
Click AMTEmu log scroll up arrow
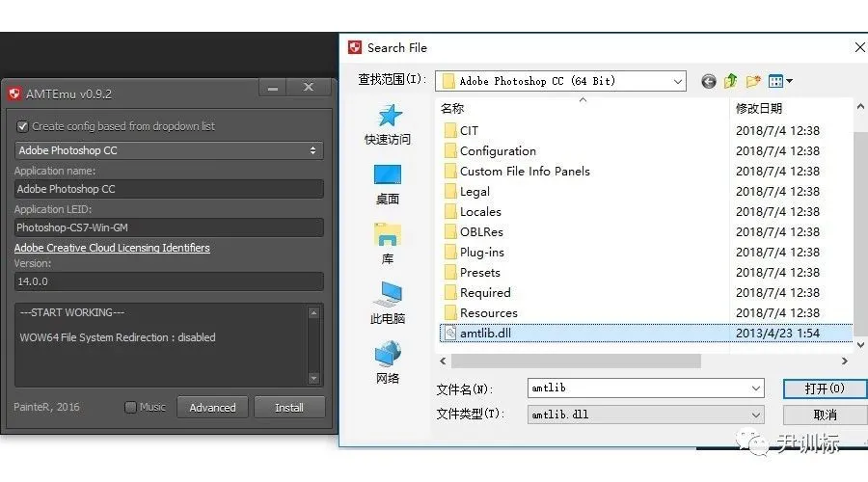[313, 313]
